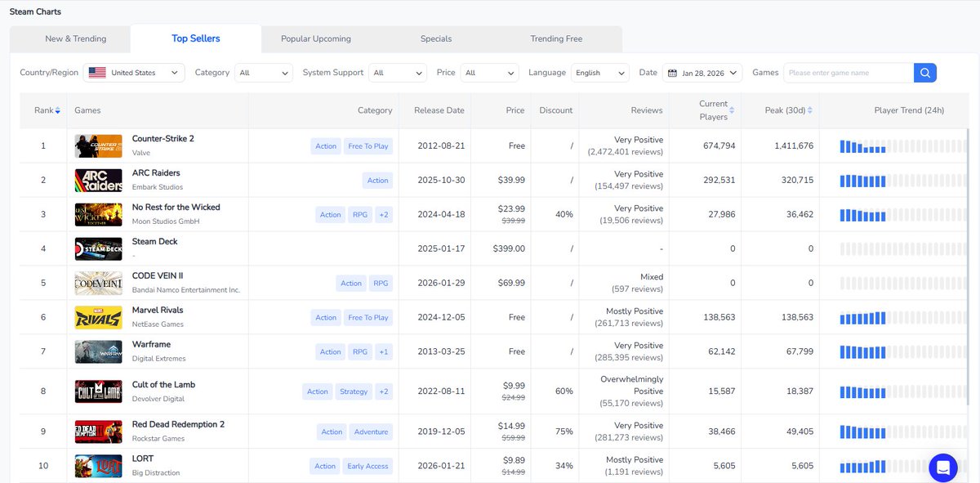Open the ARC Raiders game thumbnail
Image resolution: width=980 pixels, height=483 pixels.
coord(99,181)
